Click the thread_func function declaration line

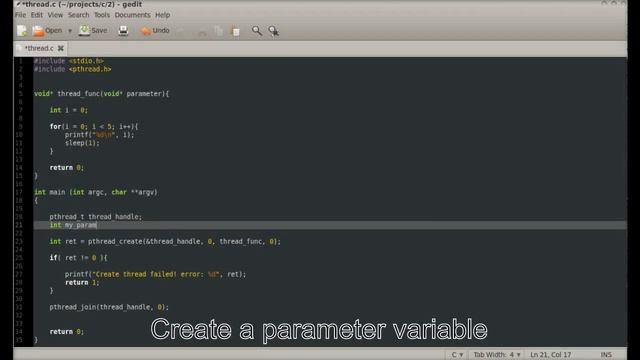point(102,94)
